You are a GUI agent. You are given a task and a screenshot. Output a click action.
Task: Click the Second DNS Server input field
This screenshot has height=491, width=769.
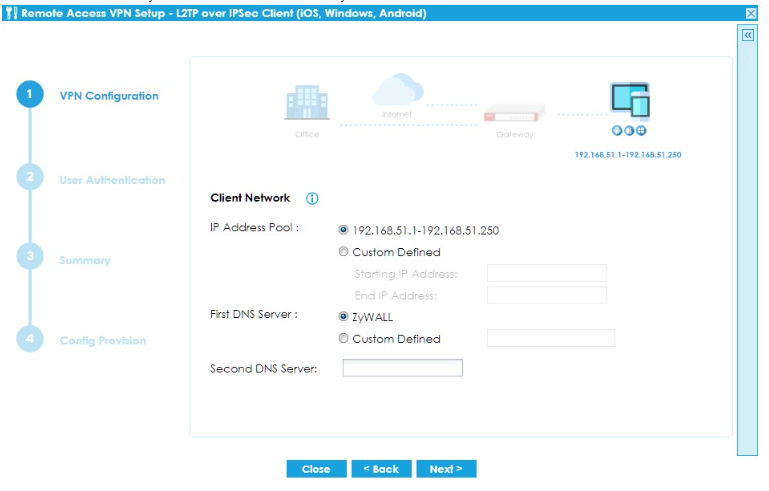[402, 368]
